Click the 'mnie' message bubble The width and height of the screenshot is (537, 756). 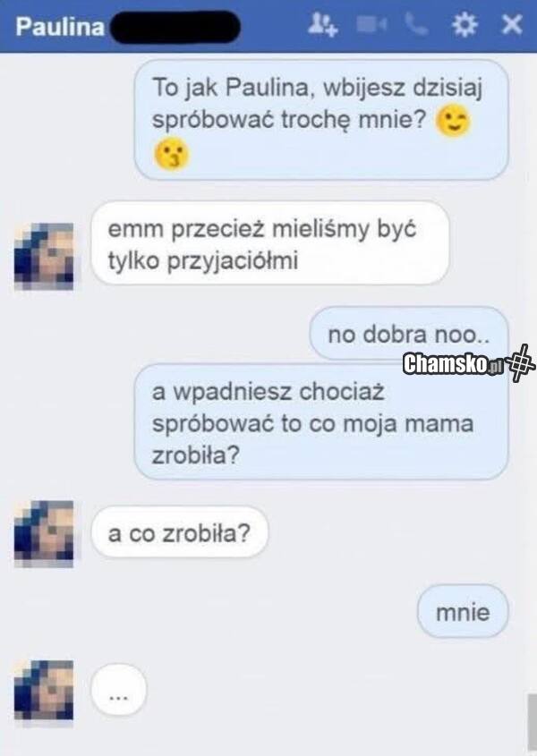pyautogui.click(x=463, y=611)
